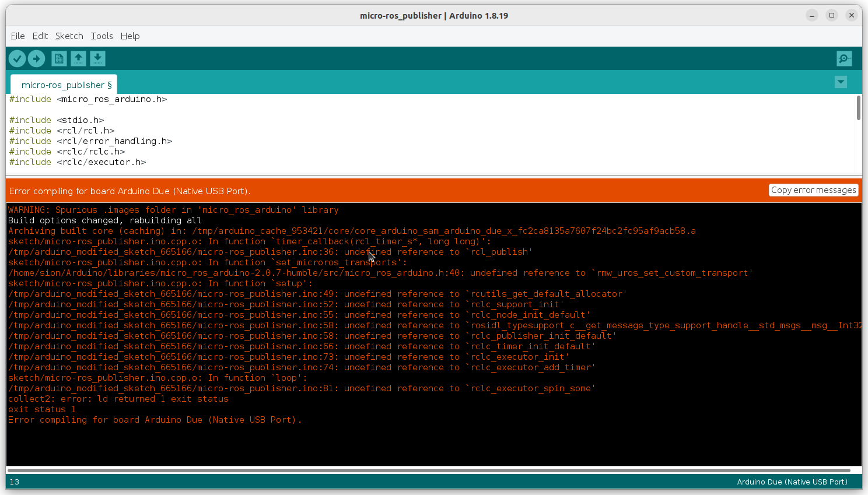Click the rclc_timer_init_default error line

tap(302, 346)
